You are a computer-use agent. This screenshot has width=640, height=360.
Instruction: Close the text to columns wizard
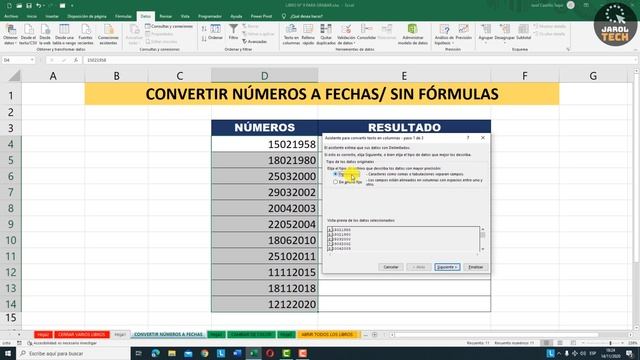tap(483, 138)
